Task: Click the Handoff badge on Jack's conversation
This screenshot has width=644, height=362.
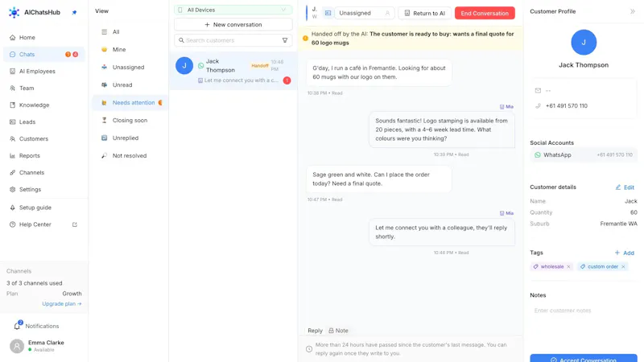Action: pyautogui.click(x=259, y=66)
